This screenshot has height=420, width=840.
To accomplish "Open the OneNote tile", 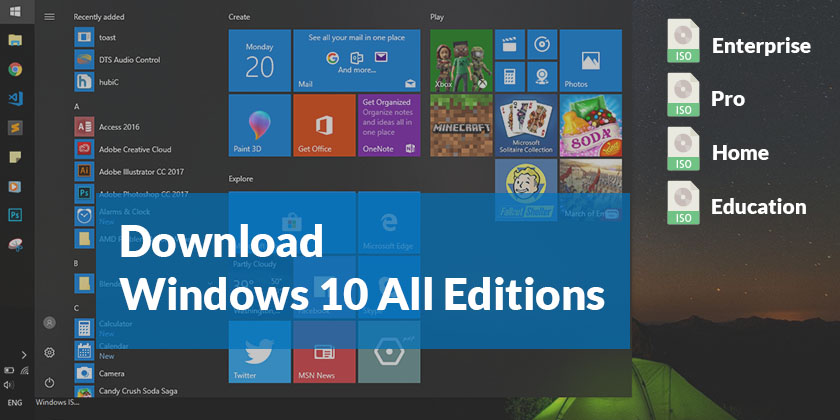I will tap(389, 125).
